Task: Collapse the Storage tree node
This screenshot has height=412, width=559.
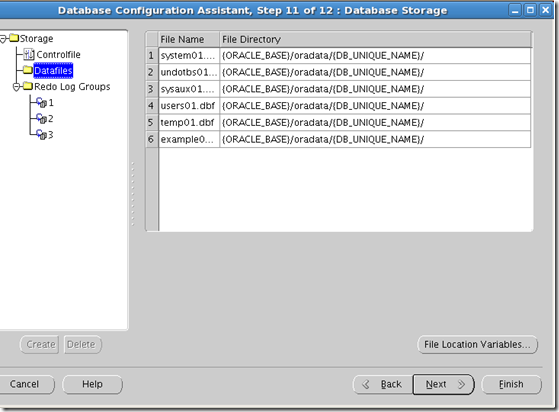Action: [3, 38]
